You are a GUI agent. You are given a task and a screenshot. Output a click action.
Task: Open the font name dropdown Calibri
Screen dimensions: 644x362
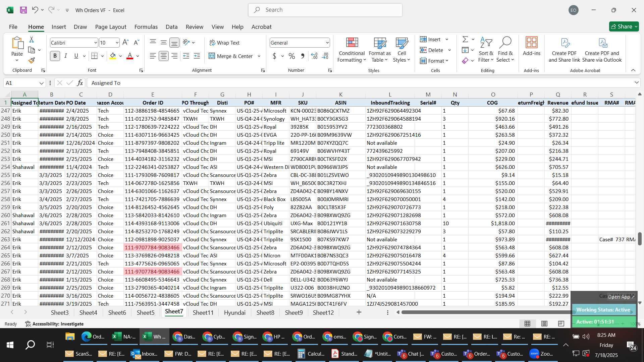[x=95, y=43]
